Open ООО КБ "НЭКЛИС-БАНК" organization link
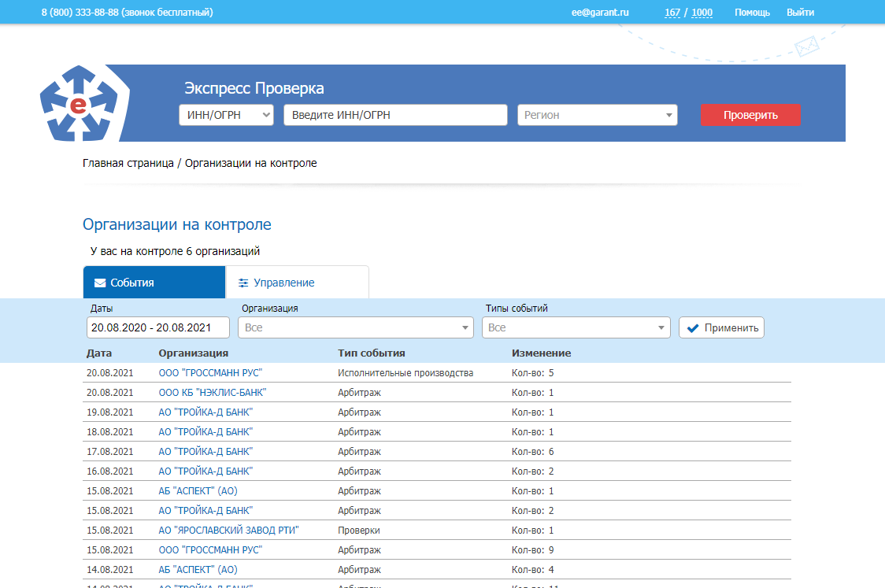The image size is (885, 588). 213,393
